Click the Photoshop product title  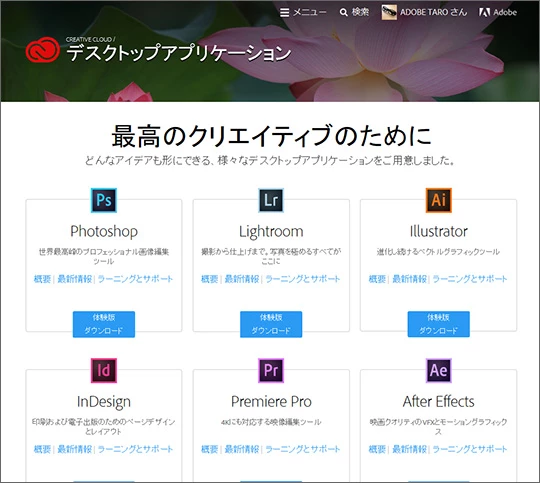click(x=104, y=232)
